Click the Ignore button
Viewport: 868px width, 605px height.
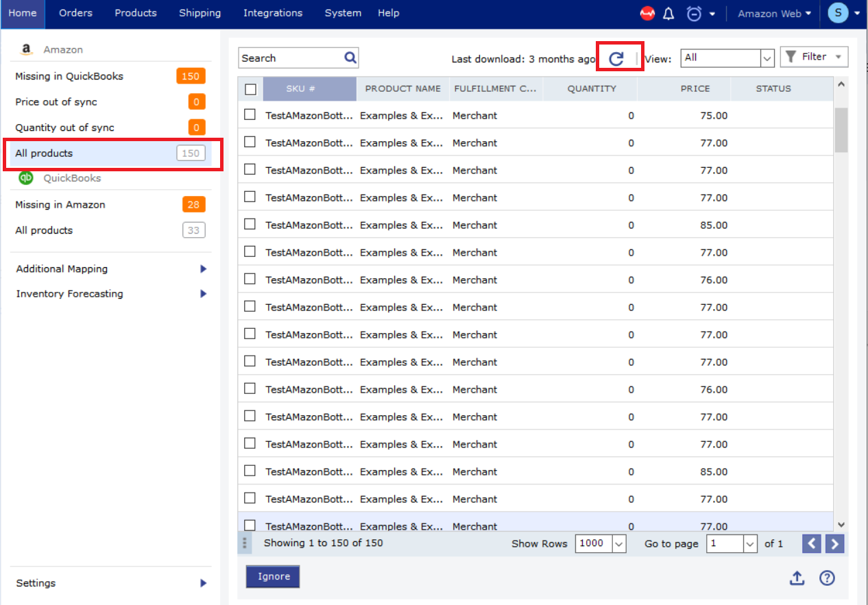[273, 577]
